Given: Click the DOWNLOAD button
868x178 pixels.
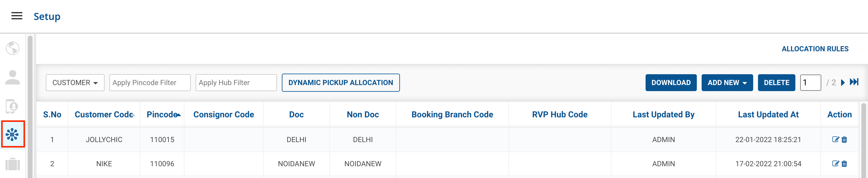Looking at the screenshot, I should point(671,83).
